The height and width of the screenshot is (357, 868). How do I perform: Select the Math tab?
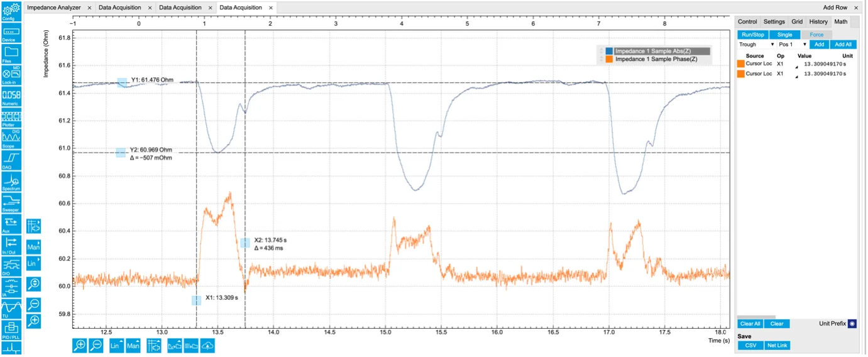coord(841,21)
